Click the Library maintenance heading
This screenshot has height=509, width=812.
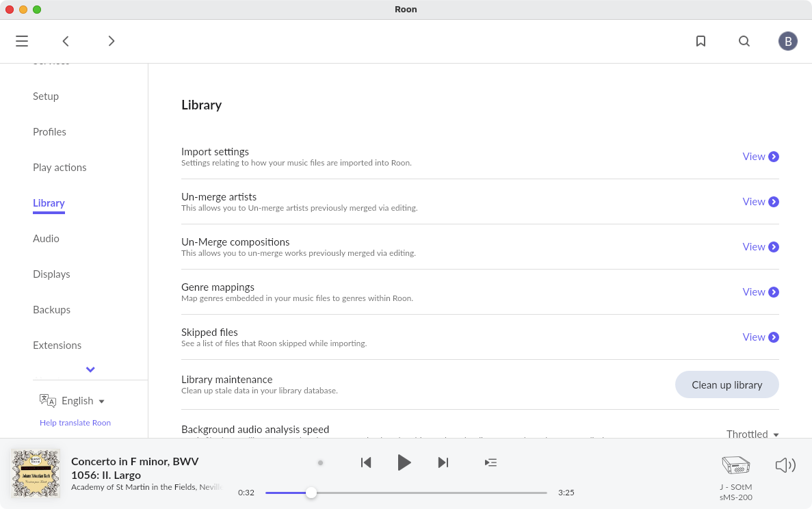click(x=227, y=380)
